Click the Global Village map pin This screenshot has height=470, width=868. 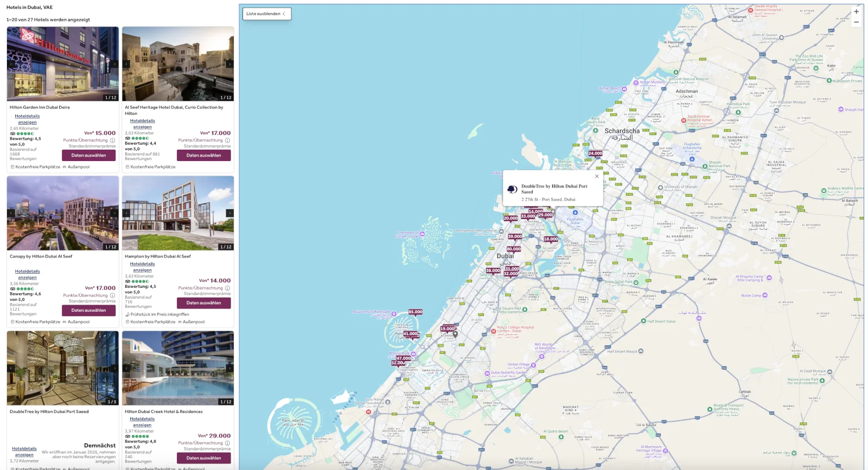(533, 365)
